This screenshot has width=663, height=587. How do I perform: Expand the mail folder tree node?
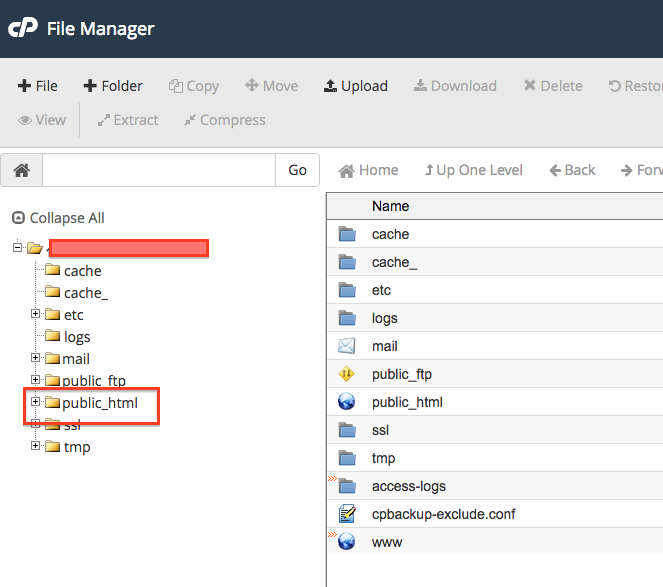[x=36, y=358]
